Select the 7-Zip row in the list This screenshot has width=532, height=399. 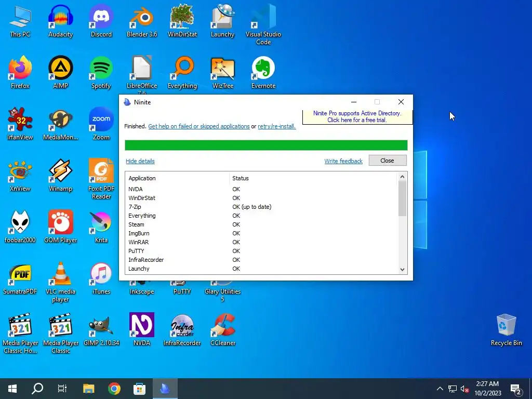point(261,207)
